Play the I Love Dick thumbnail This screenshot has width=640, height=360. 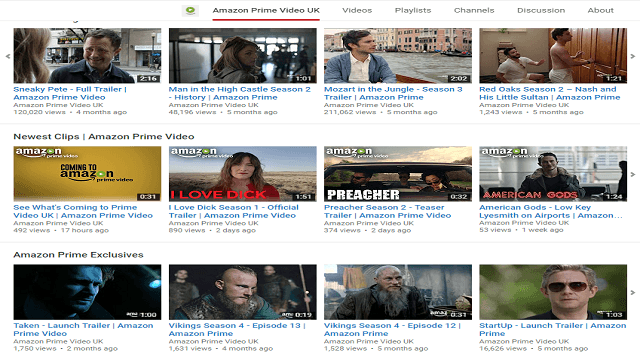pos(242,173)
